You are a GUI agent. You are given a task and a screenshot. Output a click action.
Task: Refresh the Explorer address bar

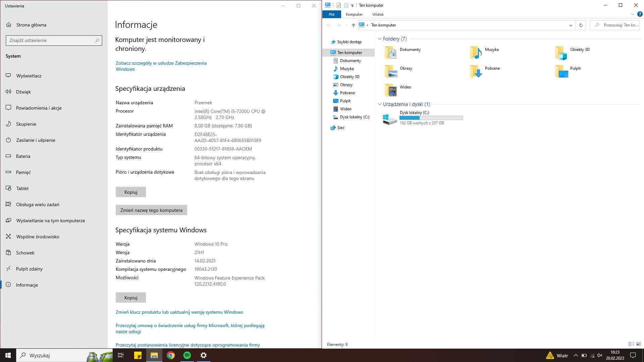[581, 25]
